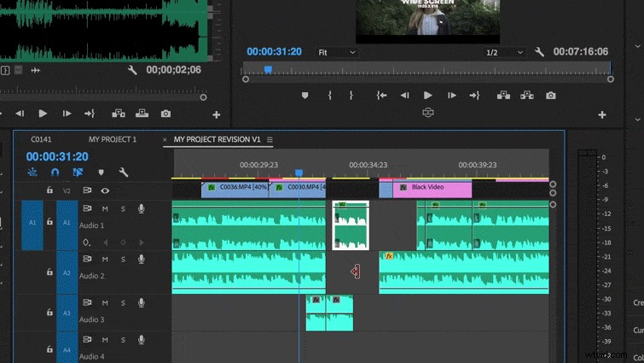Click Mark In bracket in Program monitor
The image size is (644, 363).
329,96
